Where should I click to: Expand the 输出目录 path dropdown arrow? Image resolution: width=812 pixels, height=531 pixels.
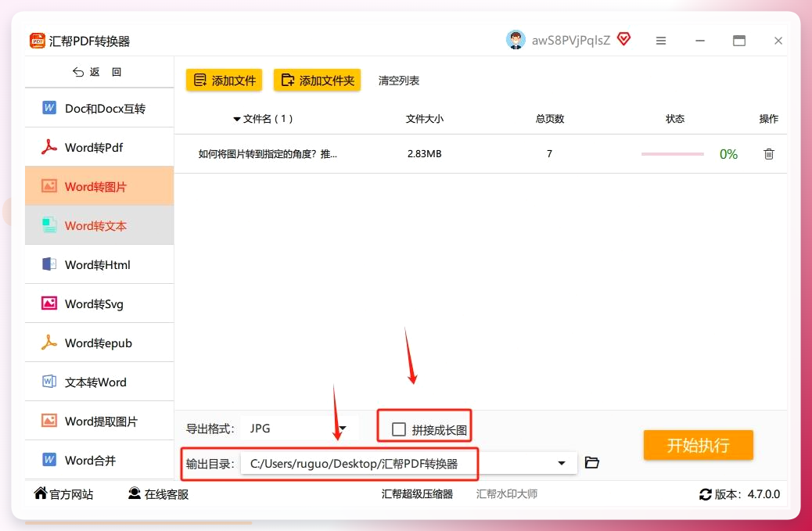coord(562,463)
